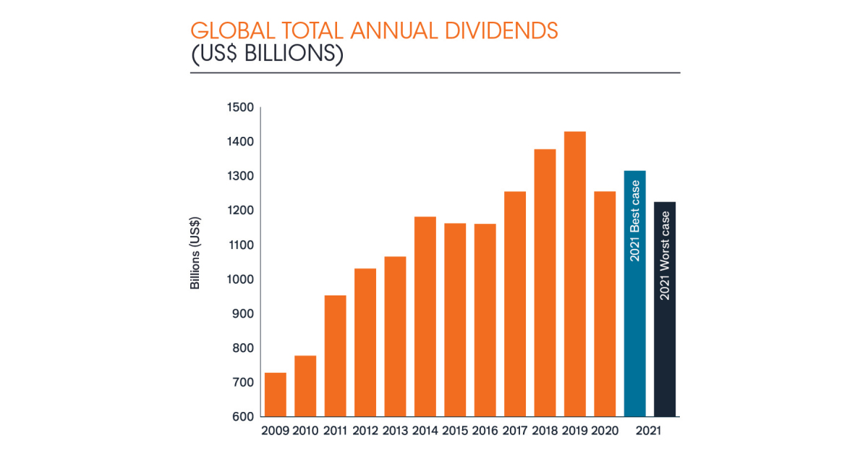The image size is (868, 454).
Task: Click the 2018 dividend bar
Action: [x=545, y=282]
